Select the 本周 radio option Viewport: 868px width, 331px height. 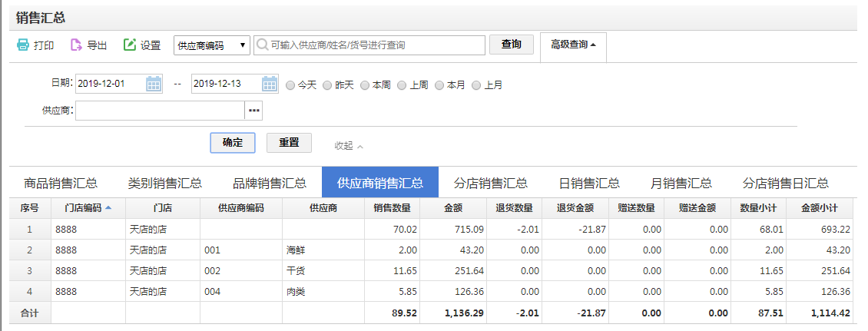click(x=365, y=86)
